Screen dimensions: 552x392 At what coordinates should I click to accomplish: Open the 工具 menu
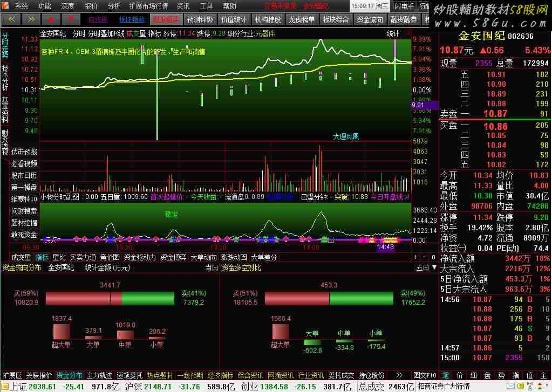pos(206,6)
